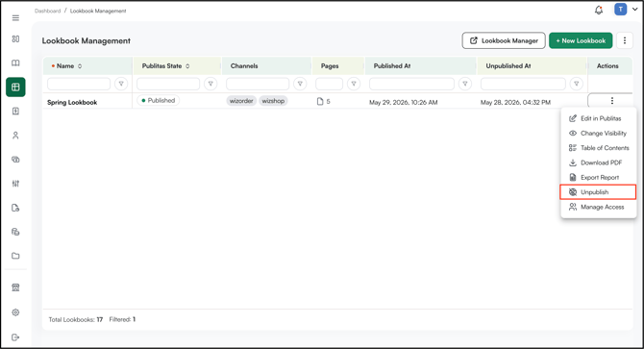Select the highlighted lookbook table icon in the sidebar
The width and height of the screenshot is (644, 349).
coord(15,87)
